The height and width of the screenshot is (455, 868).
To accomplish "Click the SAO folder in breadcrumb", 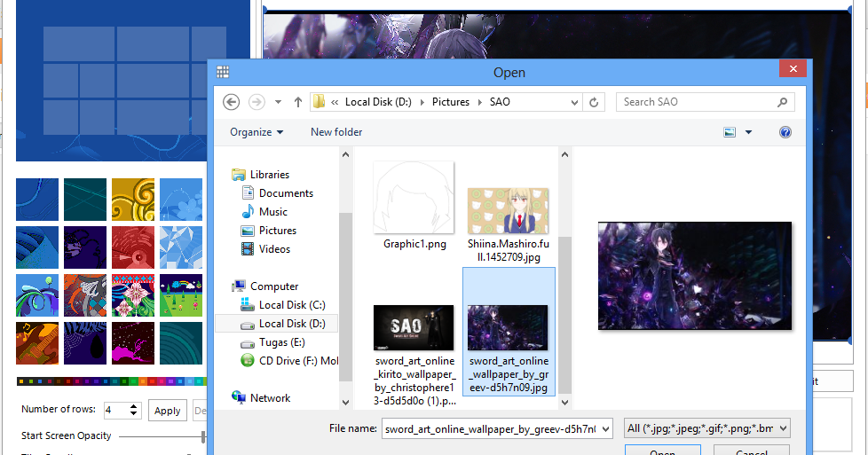I will pos(500,102).
